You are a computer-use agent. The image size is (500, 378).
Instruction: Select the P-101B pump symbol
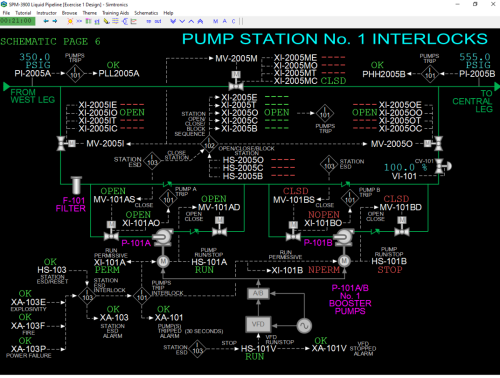(344, 237)
